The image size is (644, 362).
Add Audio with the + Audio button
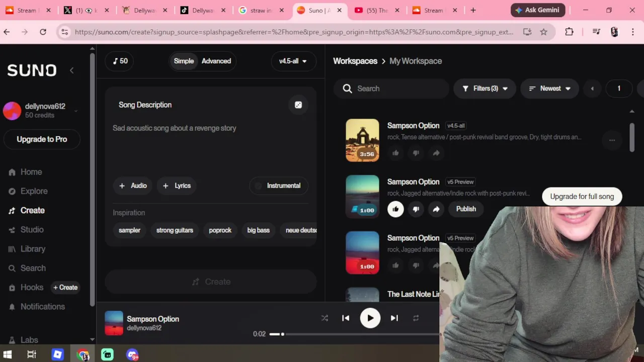tap(133, 186)
